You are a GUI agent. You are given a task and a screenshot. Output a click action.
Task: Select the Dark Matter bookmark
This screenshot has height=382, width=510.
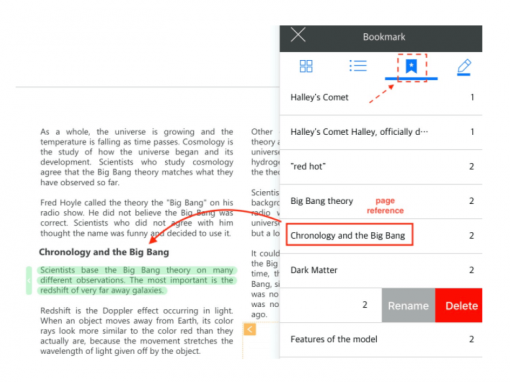[x=381, y=270]
